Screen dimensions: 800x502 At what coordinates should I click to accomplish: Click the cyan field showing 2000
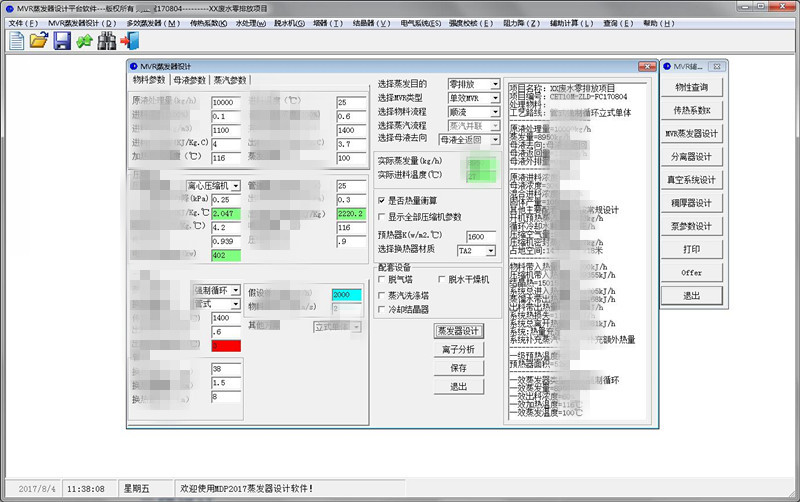tap(353, 295)
